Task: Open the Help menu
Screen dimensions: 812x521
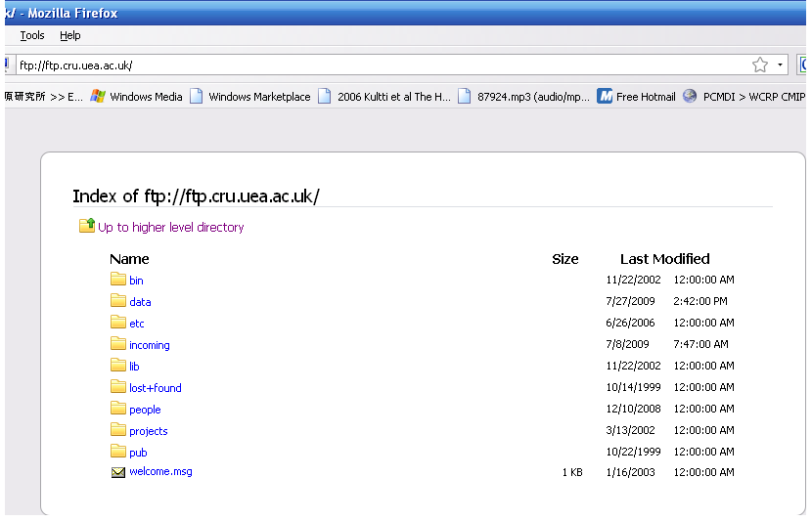Action: click(x=69, y=35)
